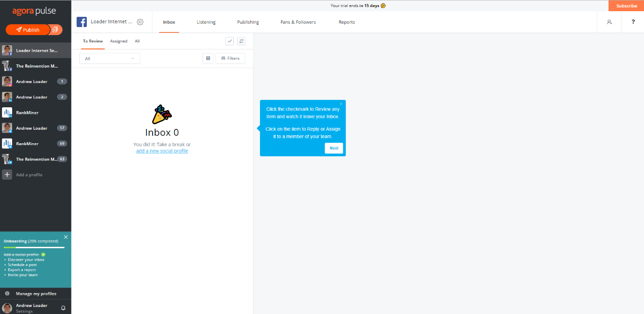Open profile settings gear next to Loader Internet
The width and height of the screenshot is (644, 314).
pos(140,22)
